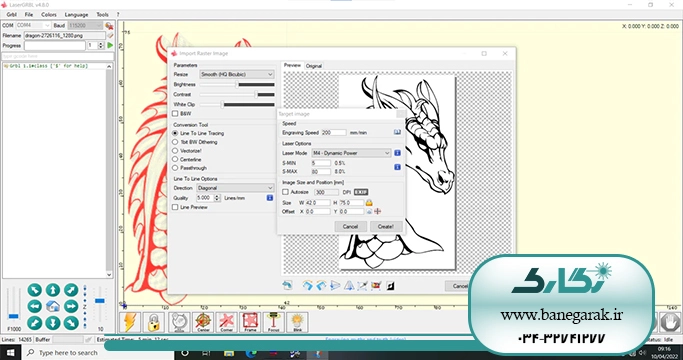Click the White Clip slider
This screenshot has width=683, height=360.
click(237, 105)
